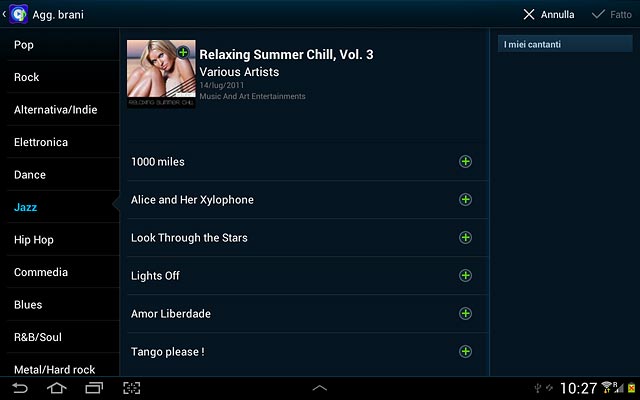
Task: Add Alice and Her Xylophone via plus icon
Action: tap(465, 200)
